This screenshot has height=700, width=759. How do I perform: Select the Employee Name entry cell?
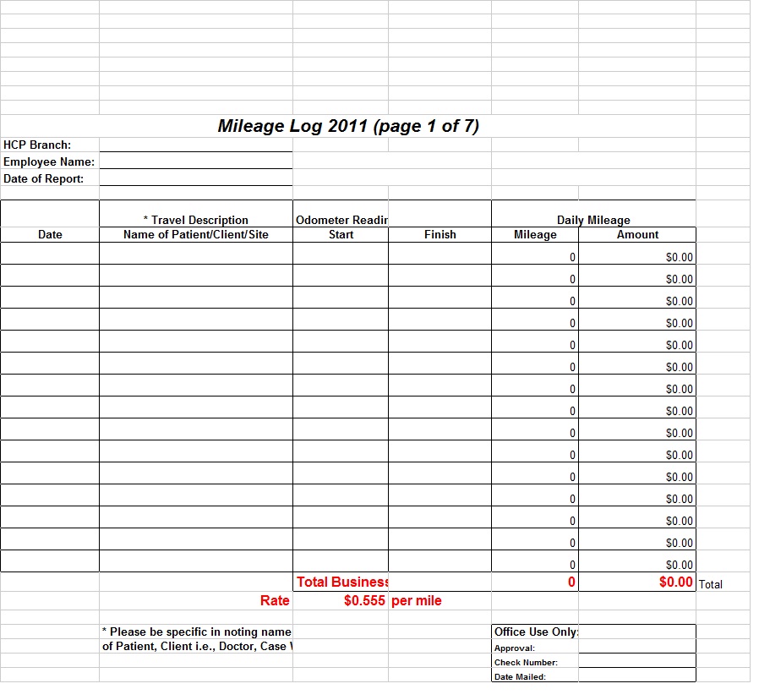click(x=195, y=161)
